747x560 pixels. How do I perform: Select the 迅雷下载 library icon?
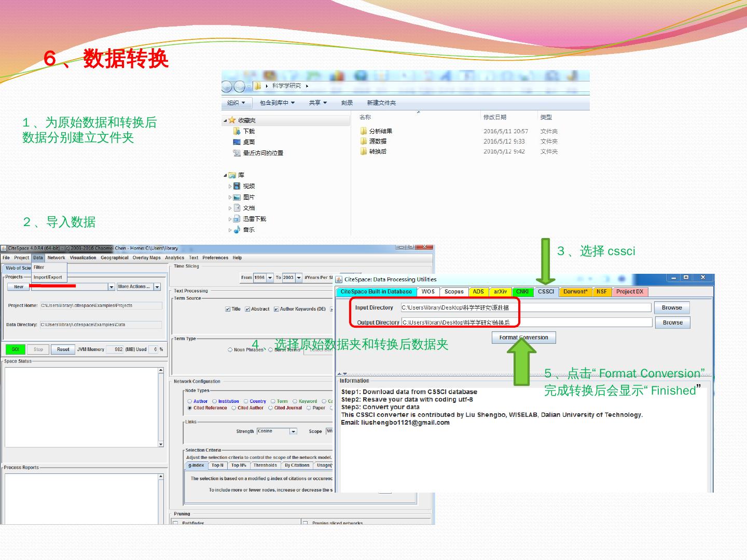pos(237,219)
